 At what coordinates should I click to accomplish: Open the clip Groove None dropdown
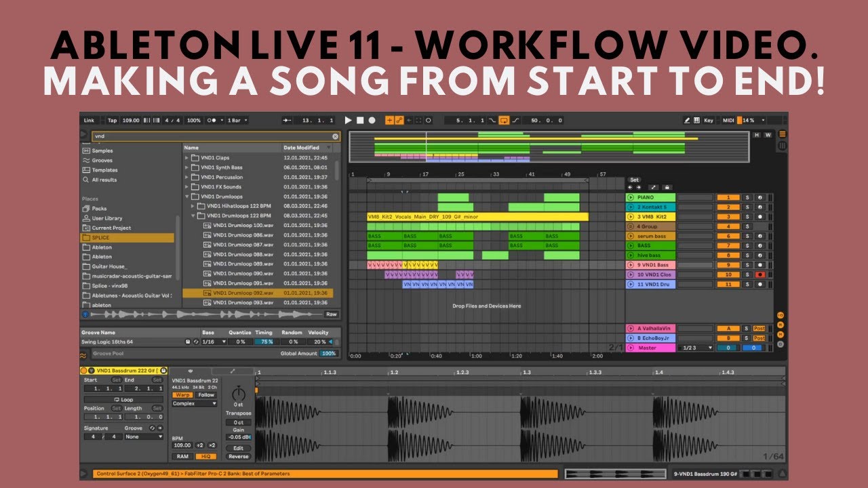144,437
